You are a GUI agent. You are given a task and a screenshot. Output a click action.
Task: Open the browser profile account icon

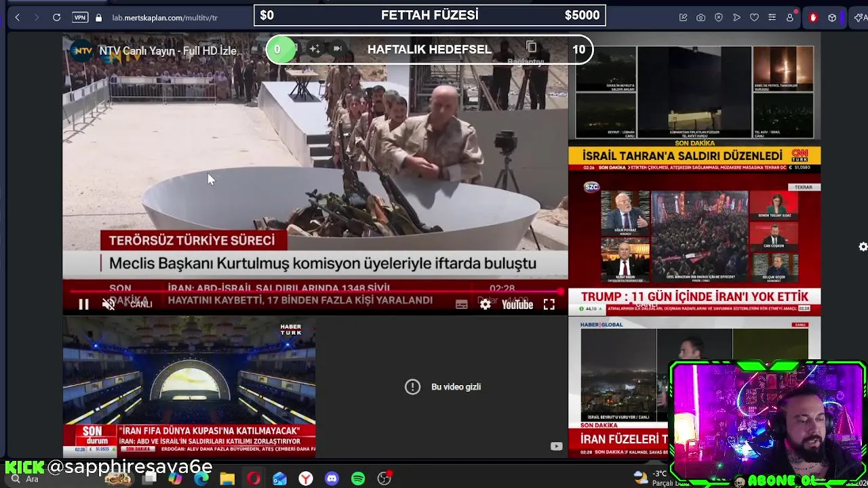coord(790,18)
